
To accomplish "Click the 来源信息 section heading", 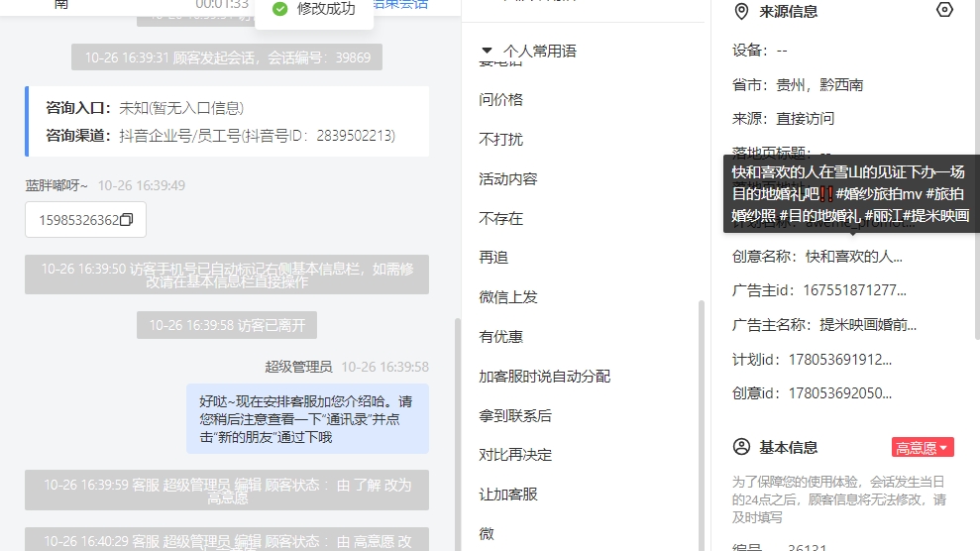I will coord(788,12).
